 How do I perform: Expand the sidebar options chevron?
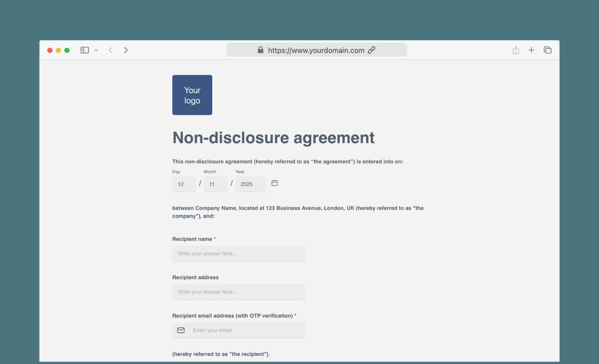click(x=97, y=50)
